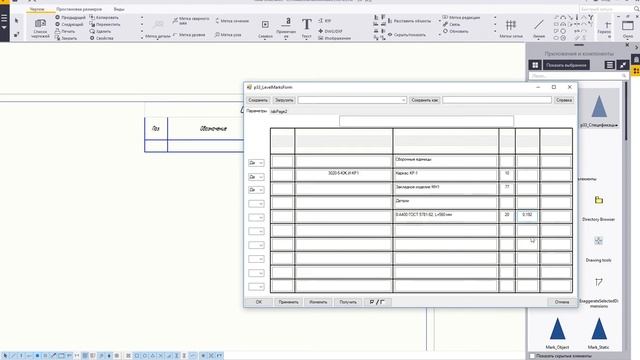Image resolution: width=640 pixels, height=360 pixels.
Task: Add grid marks with Метки сетки
Action: pos(511,28)
